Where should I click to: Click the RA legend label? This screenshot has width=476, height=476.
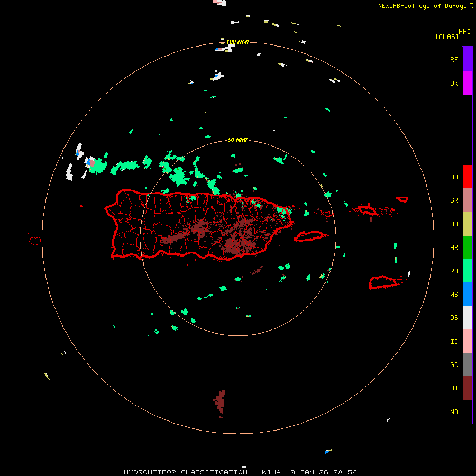[454, 271]
